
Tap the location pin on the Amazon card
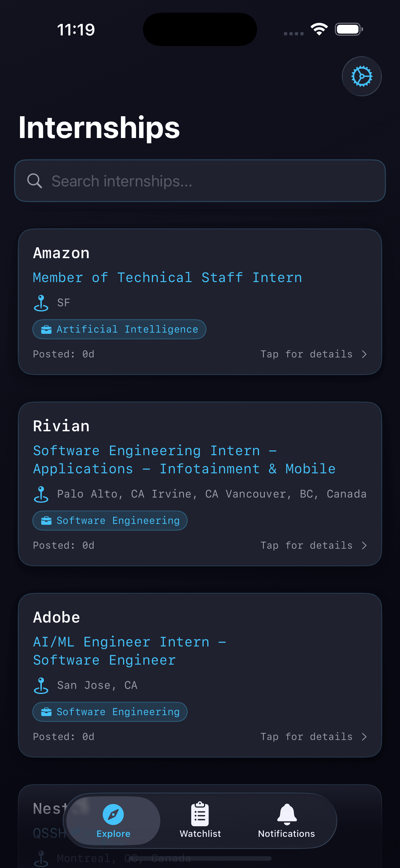[41, 302]
